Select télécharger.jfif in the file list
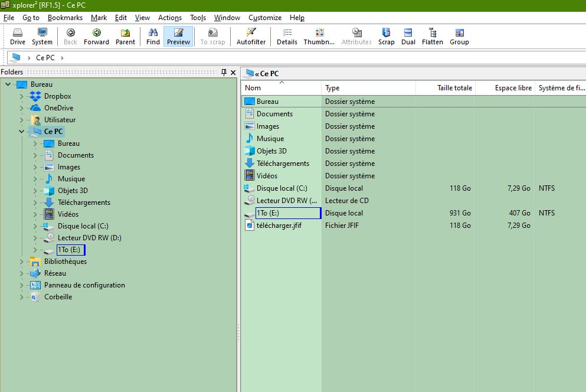 point(279,226)
